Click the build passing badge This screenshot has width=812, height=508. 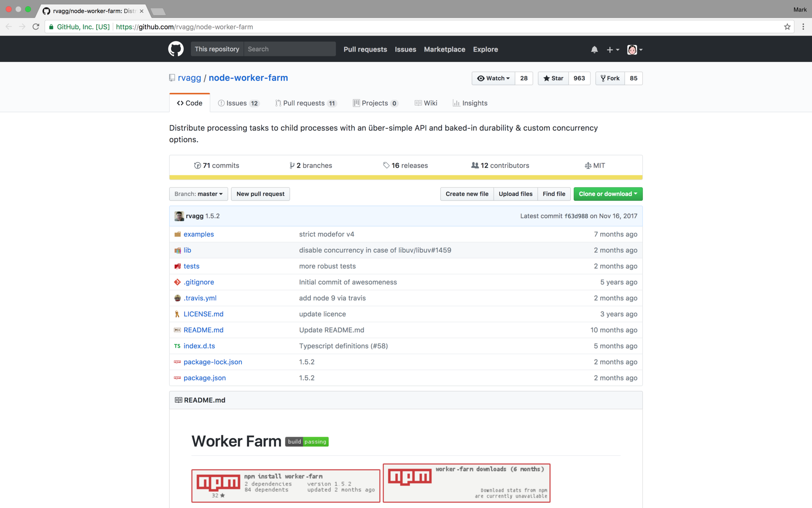tap(307, 441)
